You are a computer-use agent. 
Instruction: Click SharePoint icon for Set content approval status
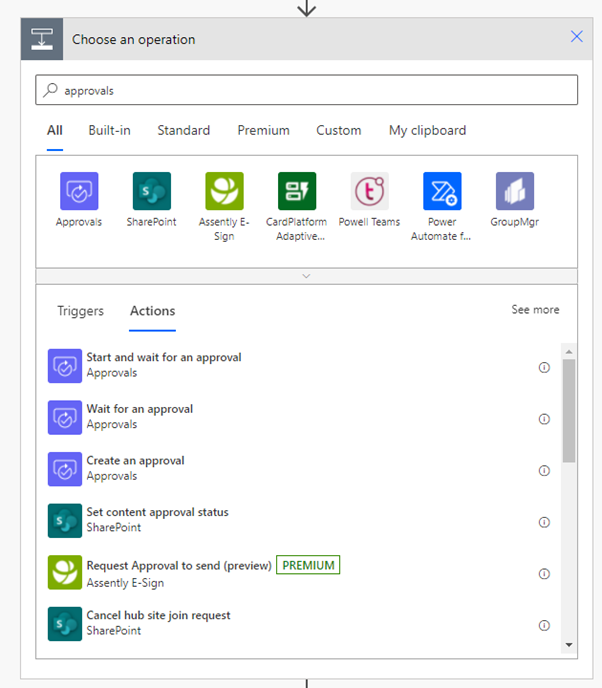65,520
